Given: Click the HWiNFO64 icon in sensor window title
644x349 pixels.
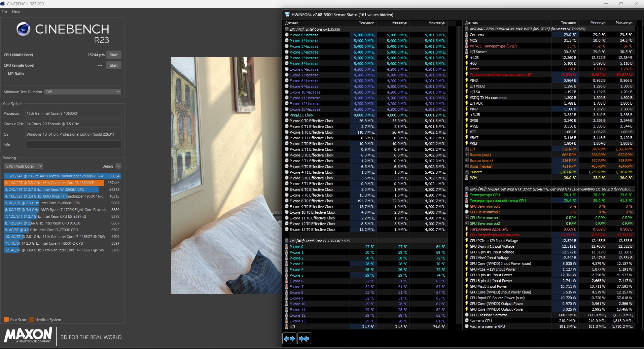Looking at the screenshot, I should click(x=287, y=14).
